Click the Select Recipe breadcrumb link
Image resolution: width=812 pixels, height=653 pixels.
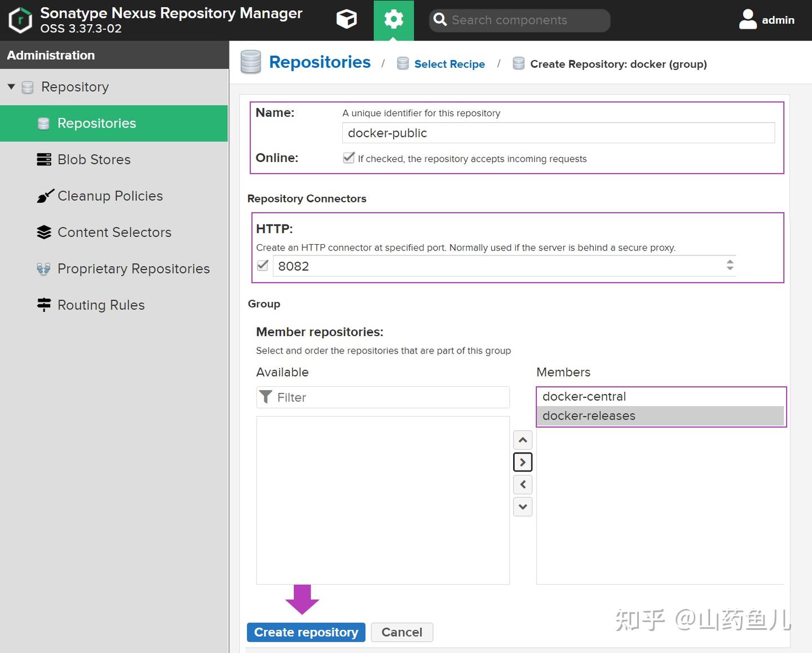coord(449,64)
